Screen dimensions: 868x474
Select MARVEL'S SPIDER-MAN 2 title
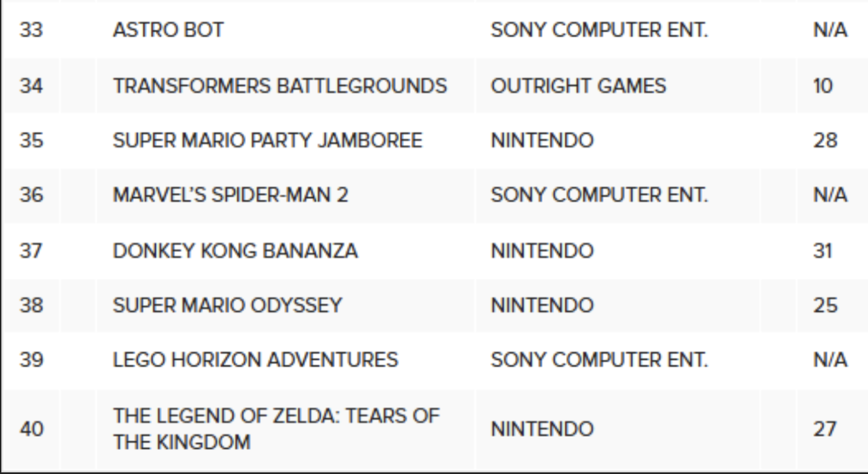(x=230, y=195)
